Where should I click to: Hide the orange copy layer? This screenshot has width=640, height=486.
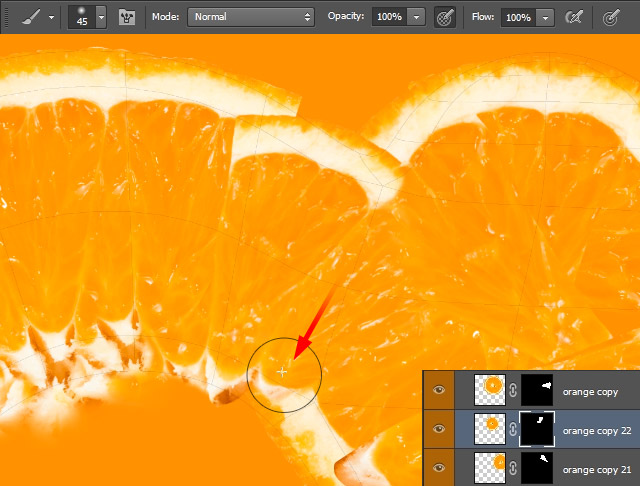tap(439, 390)
